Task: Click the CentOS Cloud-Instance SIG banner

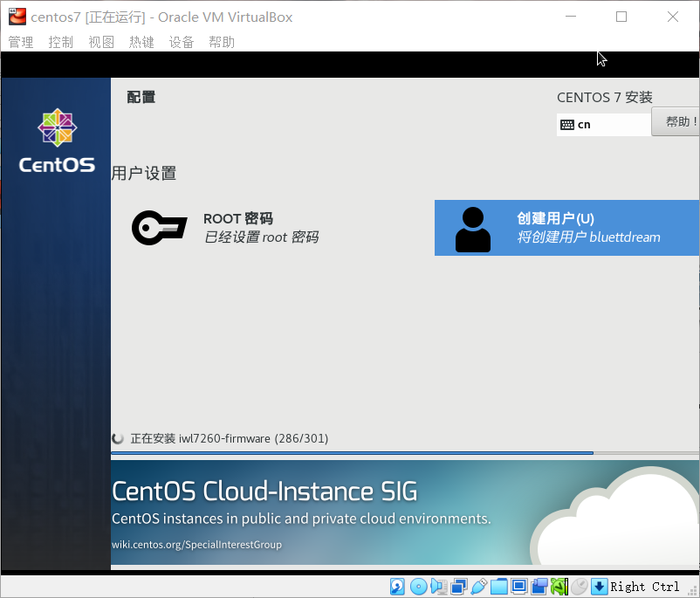Action: (x=405, y=512)
